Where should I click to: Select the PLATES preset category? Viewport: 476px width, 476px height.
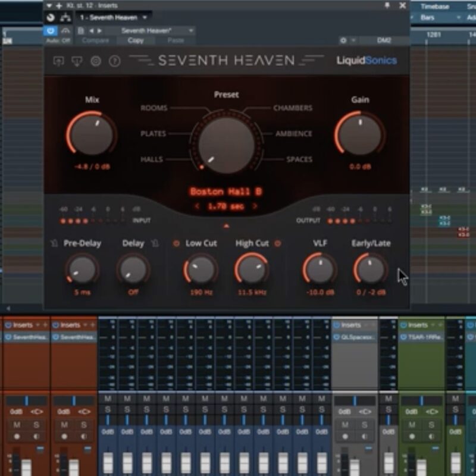(x=154, y=133)
